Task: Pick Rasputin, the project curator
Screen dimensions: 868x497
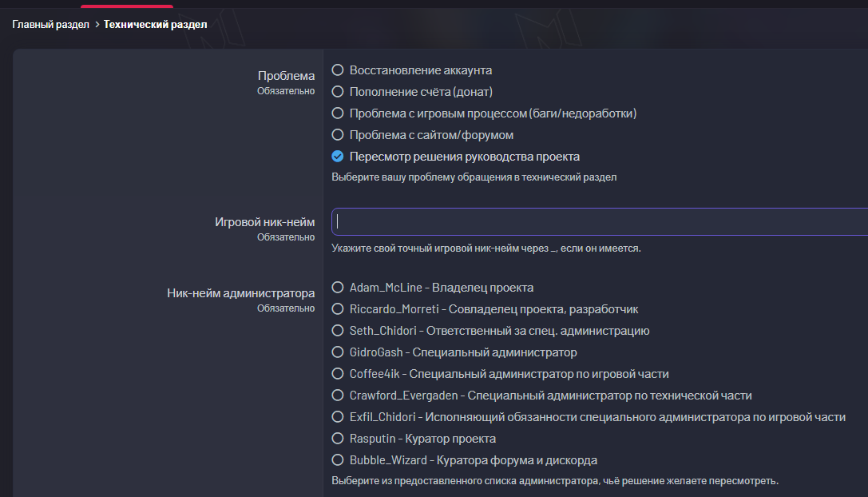Action: click(x=338, y=439)
